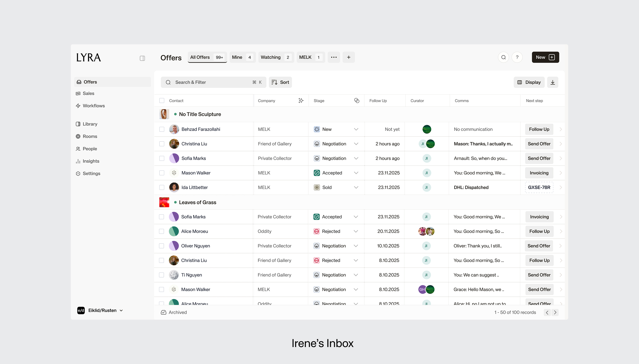Click the curator avatars on the Alice Moroeu Rejected row
Viewport: 639px width, 364px height.
(426, 231)
